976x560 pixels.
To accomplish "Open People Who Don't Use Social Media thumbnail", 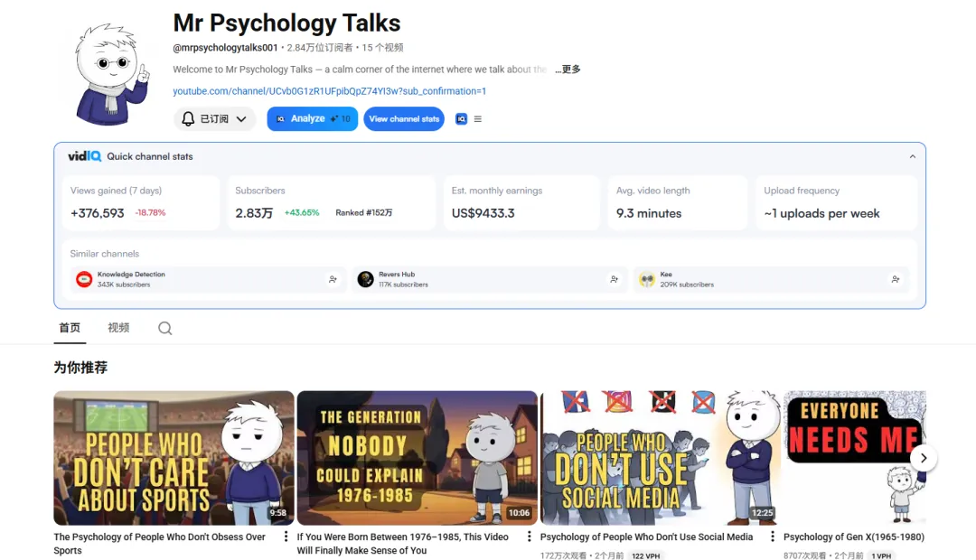I will [661, 458].
